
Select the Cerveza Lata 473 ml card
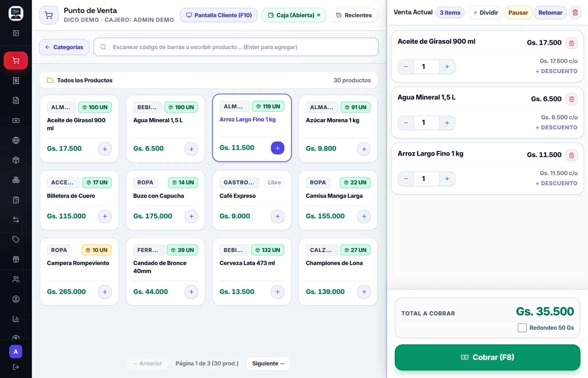pyautogui.click(x=252, y=272)
